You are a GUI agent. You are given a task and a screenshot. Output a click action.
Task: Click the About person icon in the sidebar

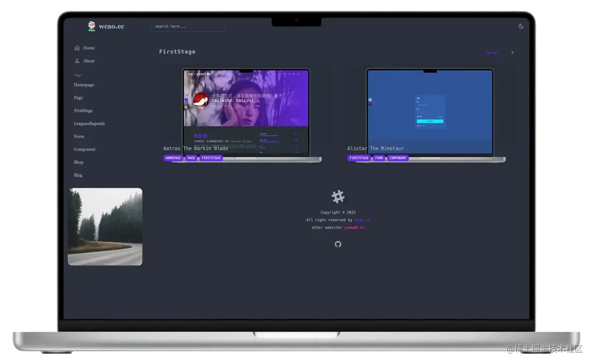click(x=77, y=61)
